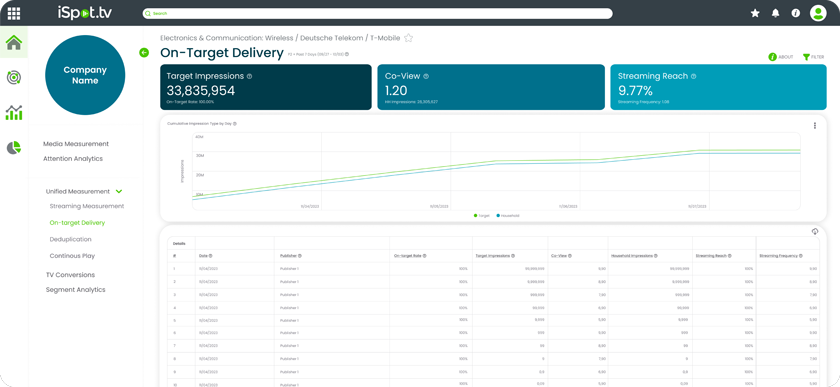The image size is (840, 387).
Task: Click the green back arrow button
Action: pyautogui.click(x=144, y=53)
